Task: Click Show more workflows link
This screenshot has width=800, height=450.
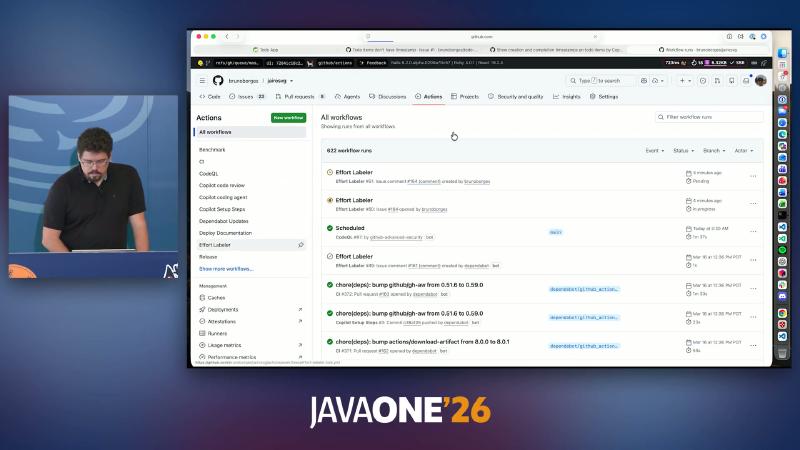Action: point(226,269)
